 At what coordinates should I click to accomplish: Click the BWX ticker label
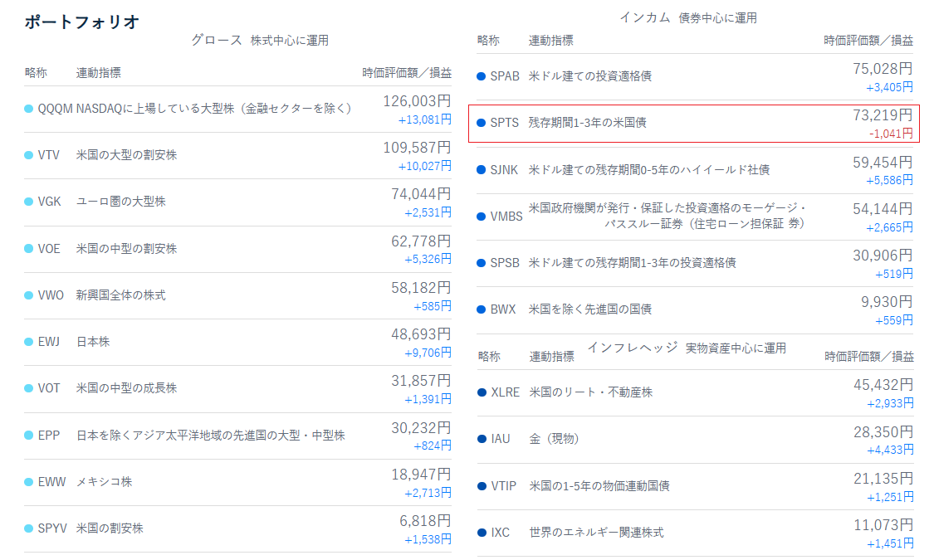(503, 309)
